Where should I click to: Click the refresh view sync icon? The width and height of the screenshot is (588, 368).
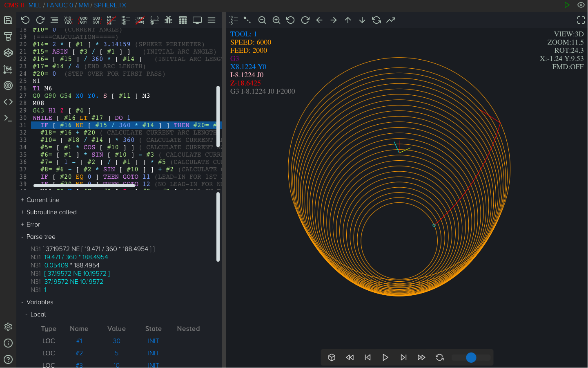point(376,20)
